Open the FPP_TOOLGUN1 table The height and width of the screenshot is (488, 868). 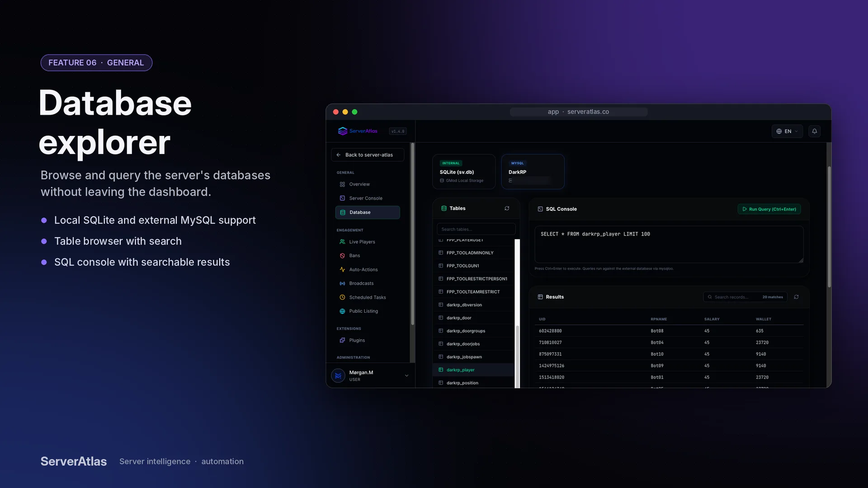(473, 266)
